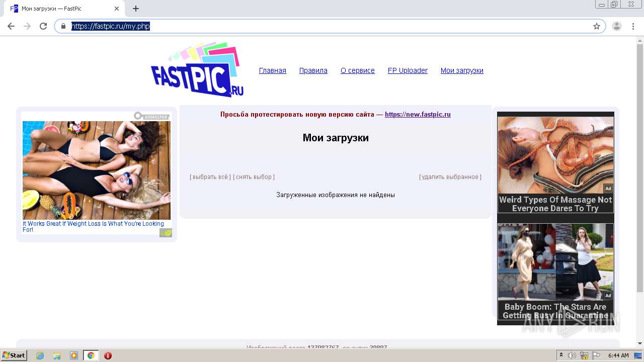Go back with the browser back arrow
Image resolution: width=644 pixels, height=362 pixels.
pos(11,26)
